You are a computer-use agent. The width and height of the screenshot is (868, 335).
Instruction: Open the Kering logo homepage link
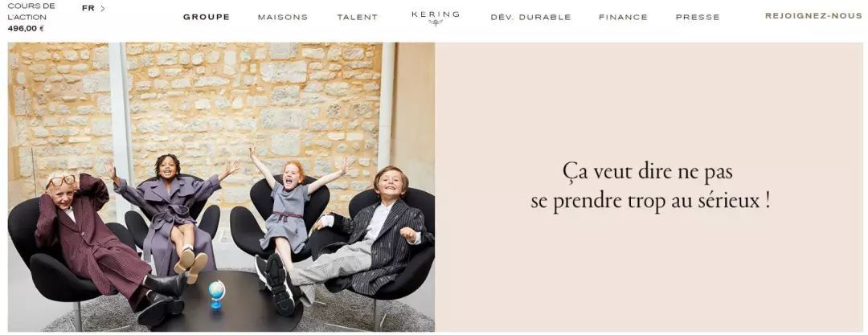pos(436,18)
